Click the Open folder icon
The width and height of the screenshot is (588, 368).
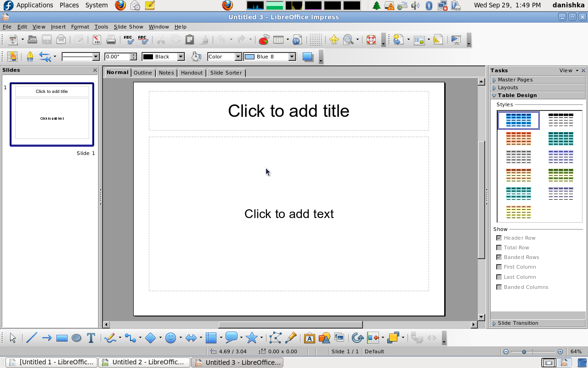(x=32, y=40)
